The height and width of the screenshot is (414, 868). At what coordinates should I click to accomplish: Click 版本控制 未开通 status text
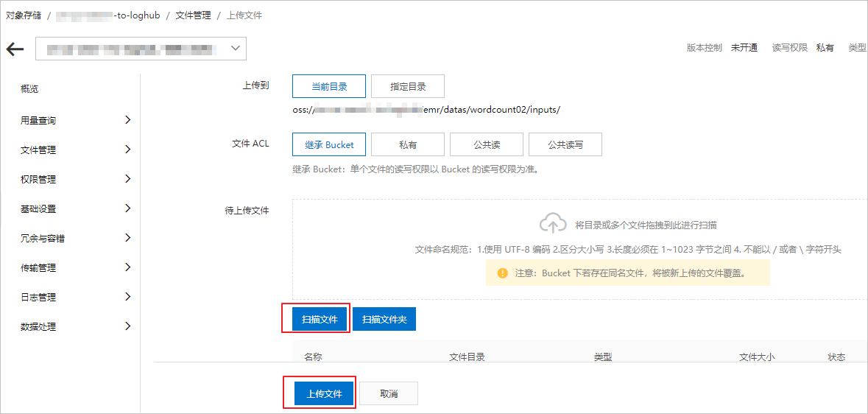click(721, 48)
